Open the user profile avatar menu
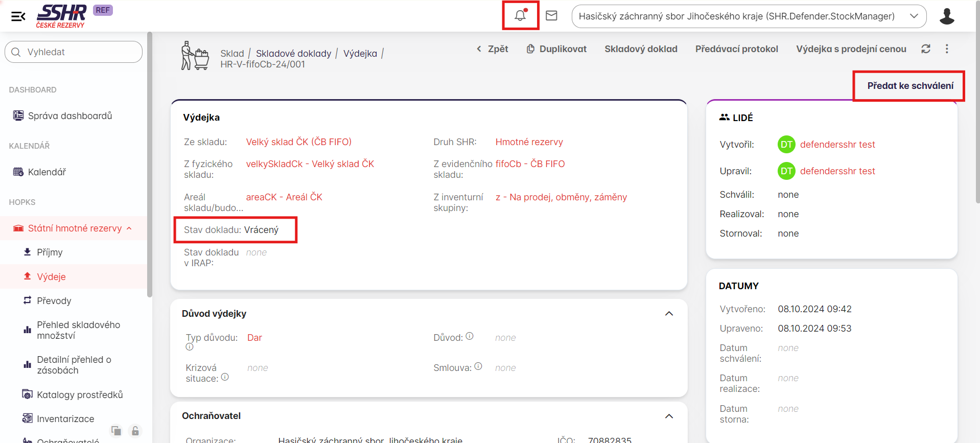 point(947,16)
